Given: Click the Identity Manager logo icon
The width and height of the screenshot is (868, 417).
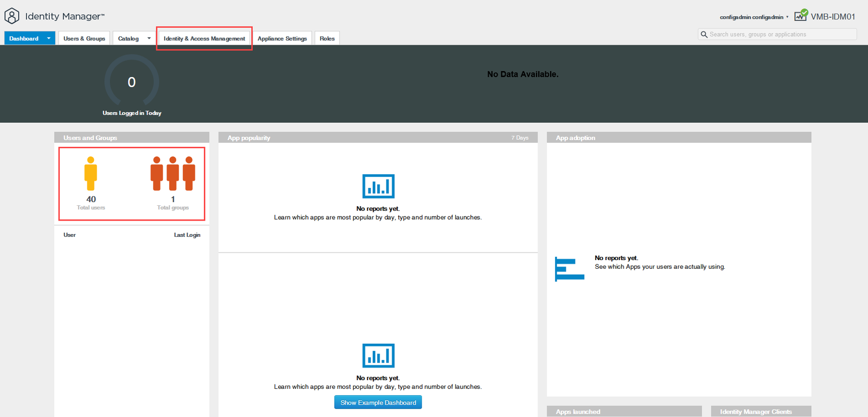Looking at the screenshot, I should coord(12,16).
